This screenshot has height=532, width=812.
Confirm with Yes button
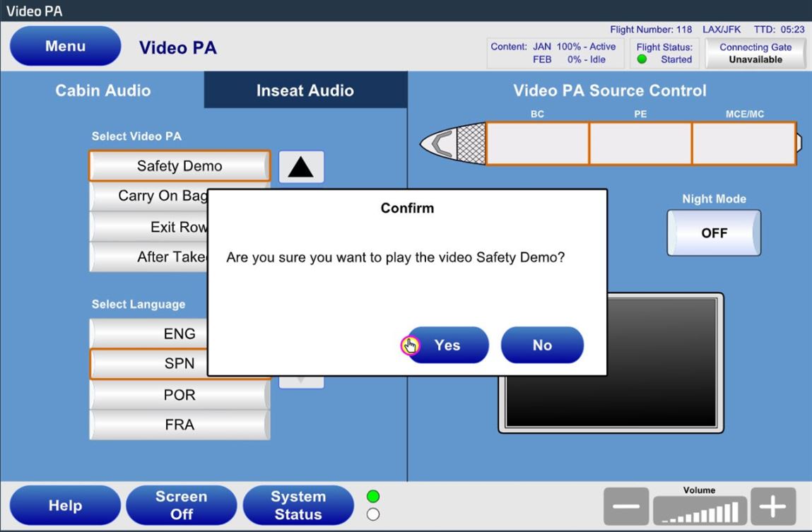[447, 345]
